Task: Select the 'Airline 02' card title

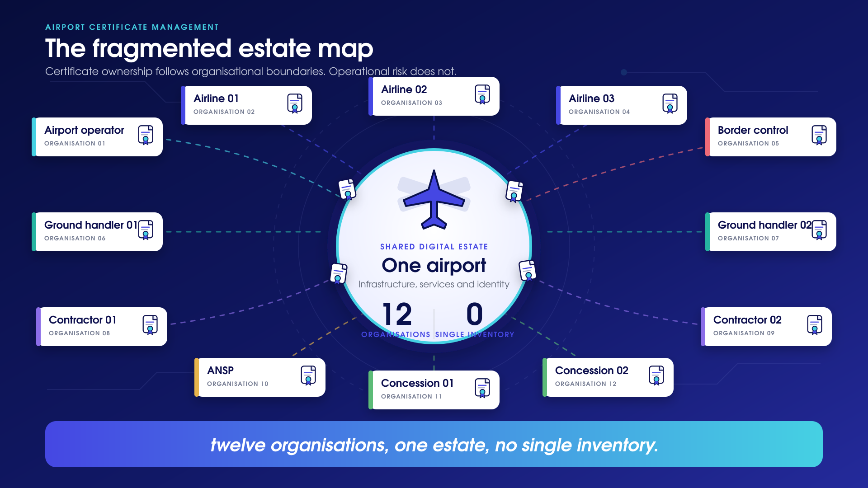Action: point(404,89)
